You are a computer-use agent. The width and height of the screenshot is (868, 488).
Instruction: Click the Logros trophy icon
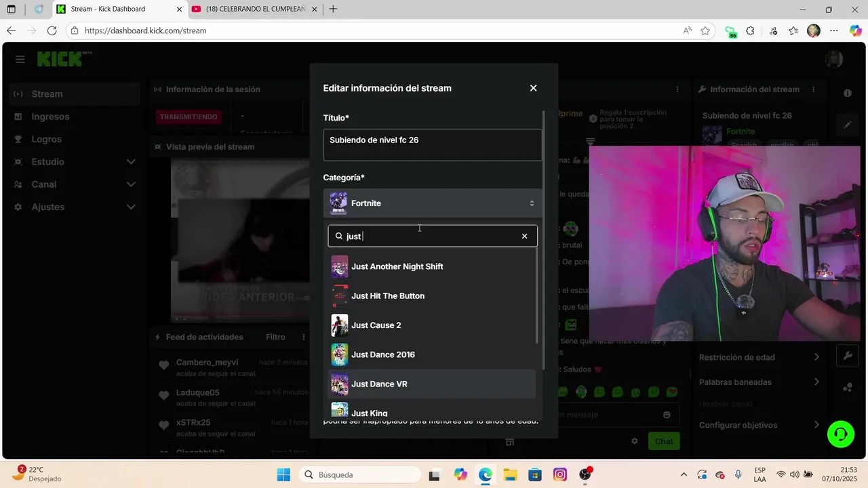pos(18,139)
